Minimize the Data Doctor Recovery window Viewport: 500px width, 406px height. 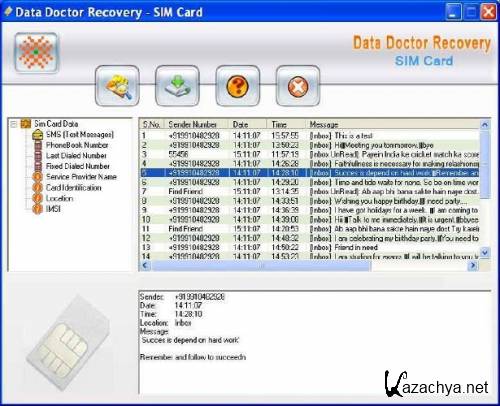(453, 12)
